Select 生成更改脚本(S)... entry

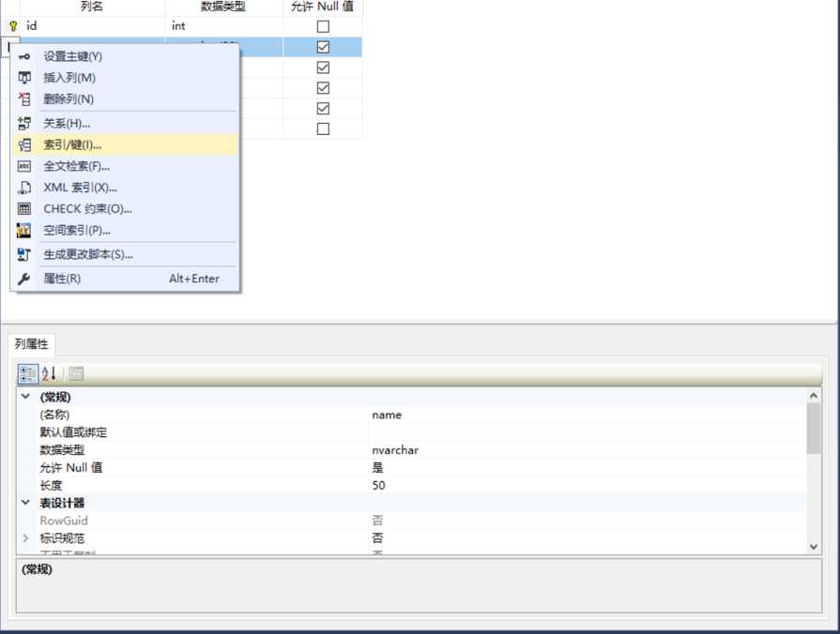(x=124, y=254)
